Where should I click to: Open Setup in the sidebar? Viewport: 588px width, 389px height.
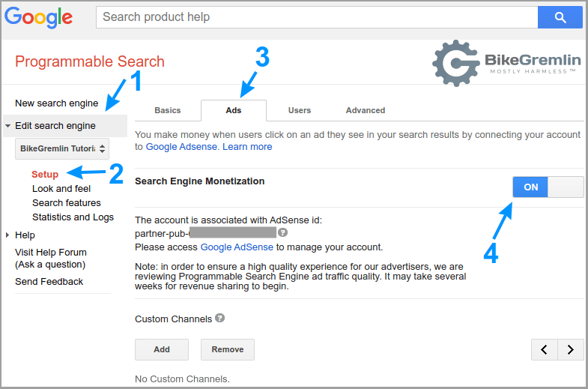[x=45, y=175]
